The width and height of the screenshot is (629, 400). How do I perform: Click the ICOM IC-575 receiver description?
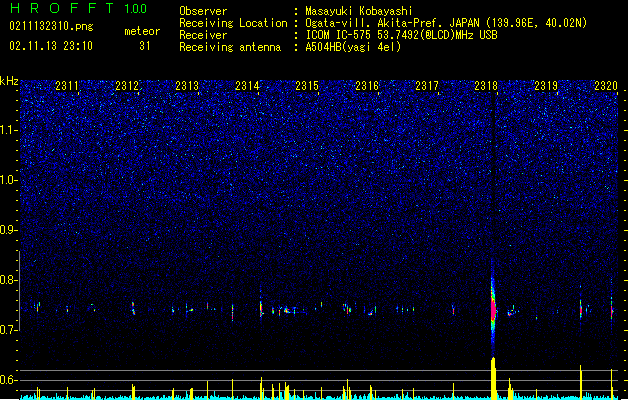point(402,35)
